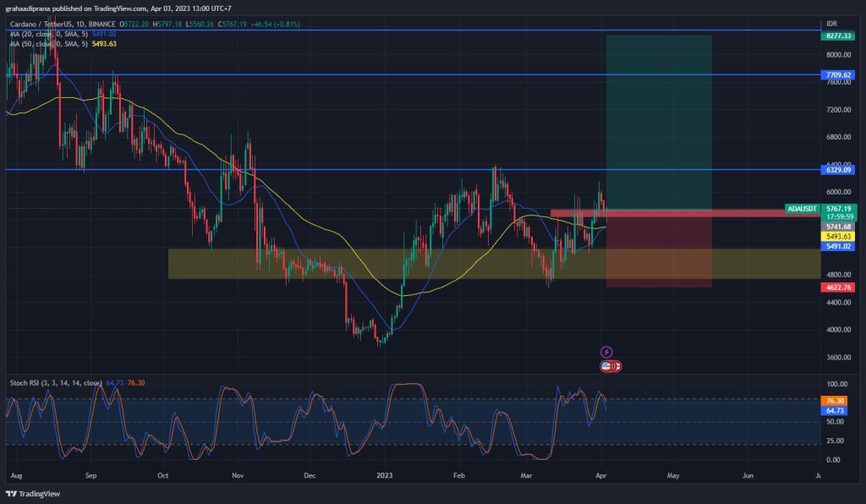Click the Mar label on time axis

click(526, 475)
